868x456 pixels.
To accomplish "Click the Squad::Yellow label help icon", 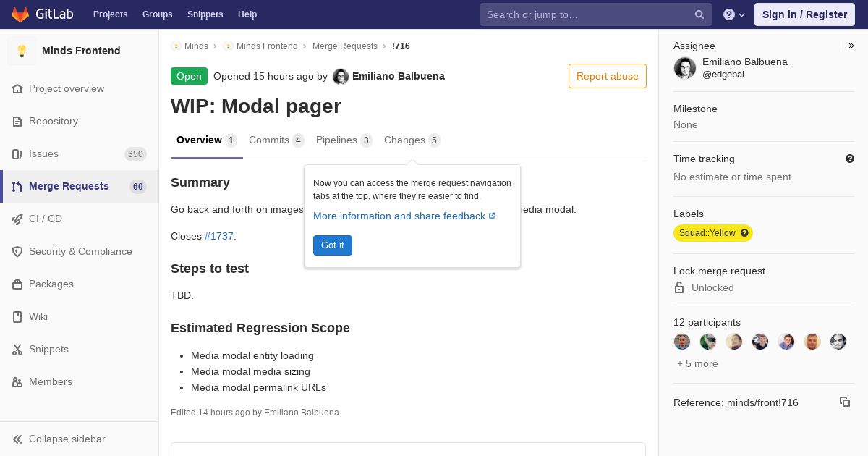I will [744, 233].
